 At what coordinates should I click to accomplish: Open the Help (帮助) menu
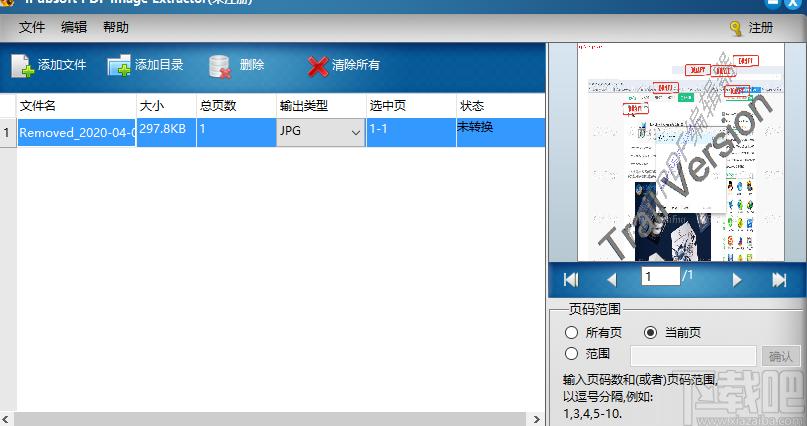[116, 28]
